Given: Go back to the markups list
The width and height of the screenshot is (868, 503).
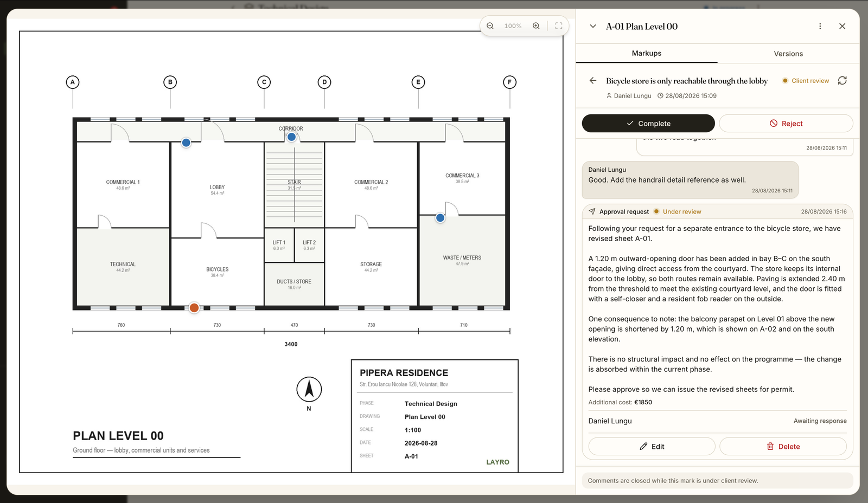Looking at the screenshot, I should click(593, 81).
